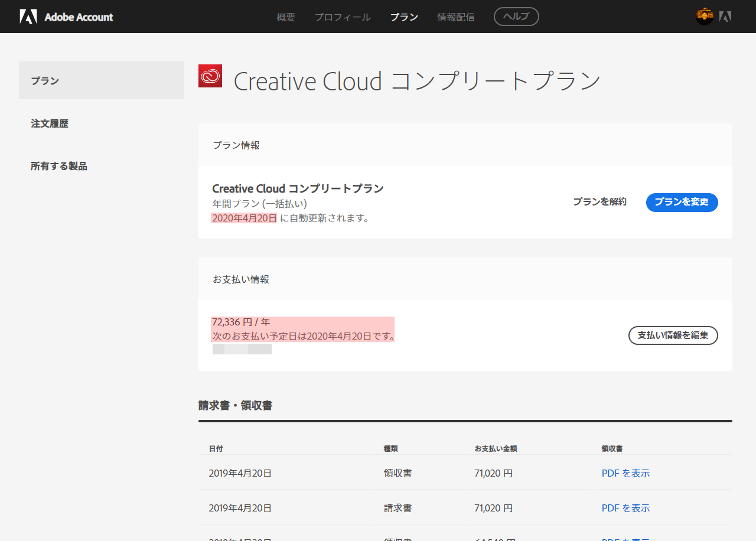
Task: Click the blurred payment method placeholder
Action: click(242, 349)
